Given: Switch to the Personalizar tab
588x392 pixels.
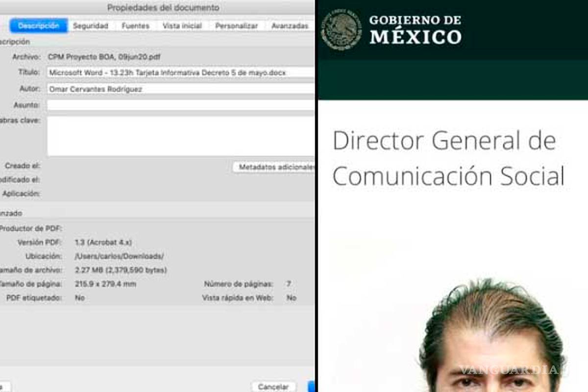Looking at the screenshot, I should click(236, 25).
